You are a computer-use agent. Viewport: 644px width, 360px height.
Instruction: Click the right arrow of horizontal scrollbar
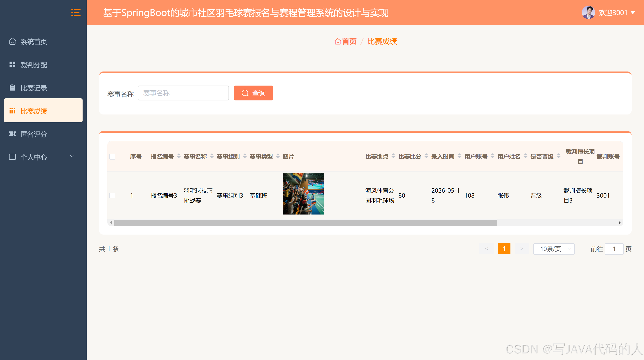point(620,223)
